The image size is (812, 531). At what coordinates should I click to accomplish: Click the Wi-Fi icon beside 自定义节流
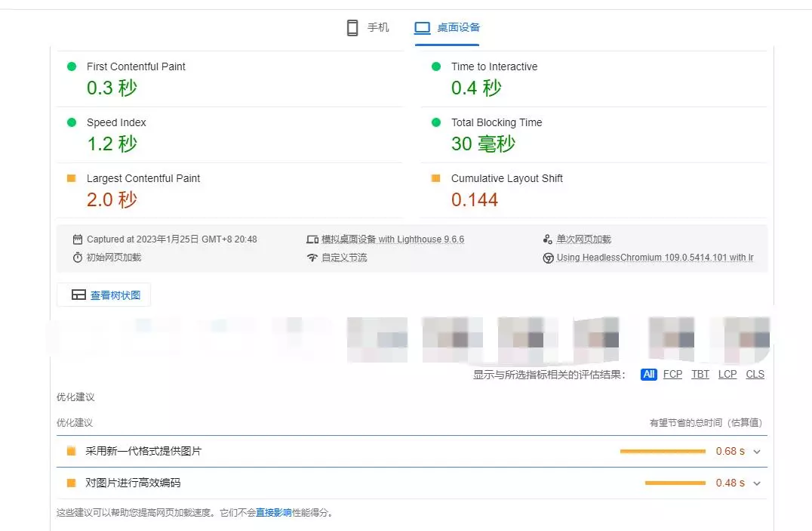(x=312, y=258)
